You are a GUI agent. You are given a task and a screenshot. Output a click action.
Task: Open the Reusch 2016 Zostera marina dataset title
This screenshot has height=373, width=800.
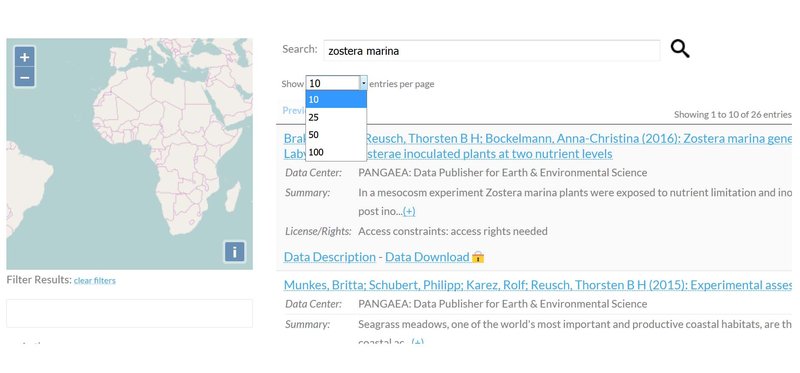(537, 146)
